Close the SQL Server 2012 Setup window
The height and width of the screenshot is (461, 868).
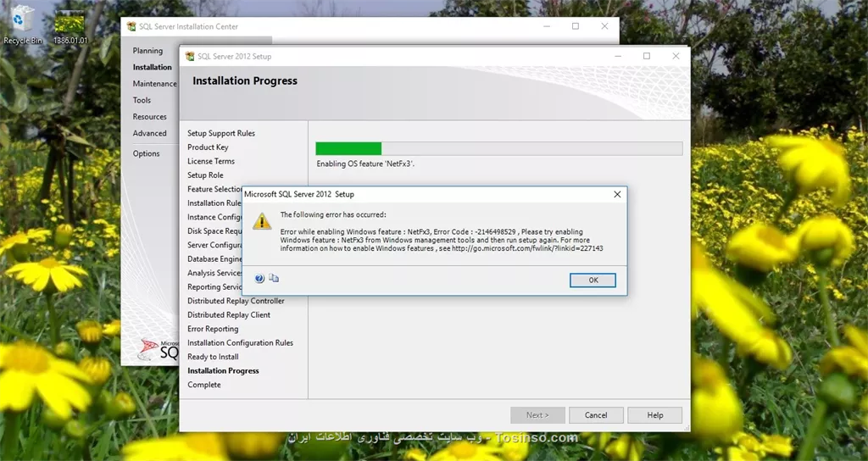coord(676,56)
